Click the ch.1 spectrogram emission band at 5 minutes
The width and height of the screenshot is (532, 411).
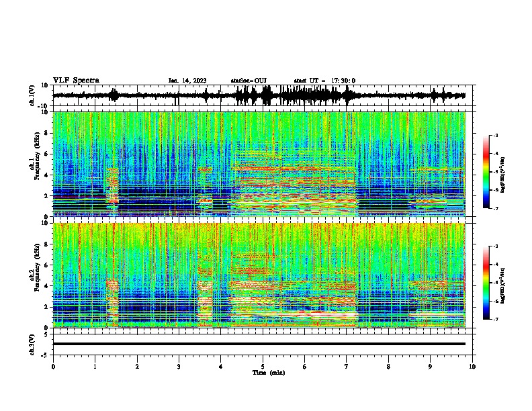pyautogui.click(x=263, y=183)
